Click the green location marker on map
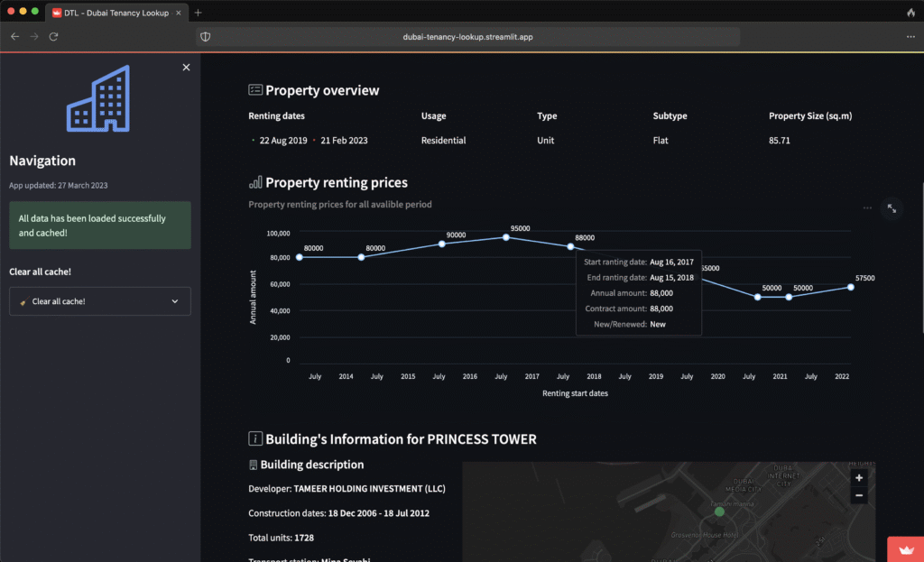Viewport: 924px width, 562px height. pyautogui.click(x=719, y=511)
